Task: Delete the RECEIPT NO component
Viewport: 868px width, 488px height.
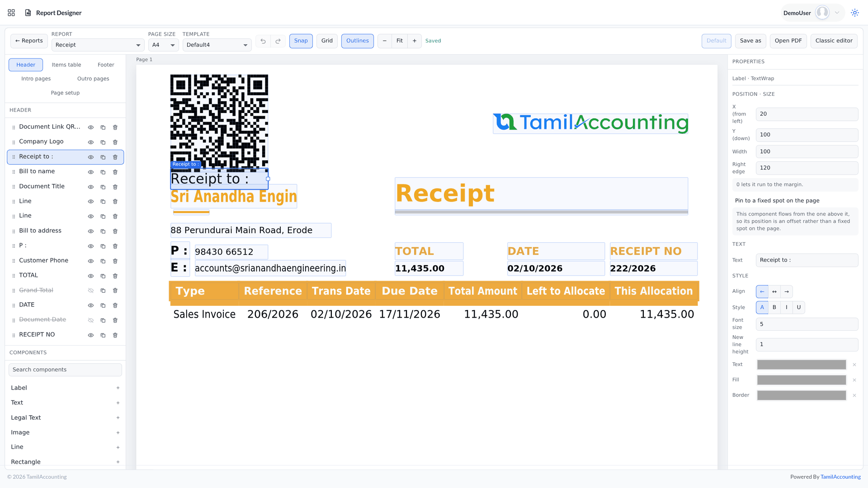Action: tap(115, 335)
